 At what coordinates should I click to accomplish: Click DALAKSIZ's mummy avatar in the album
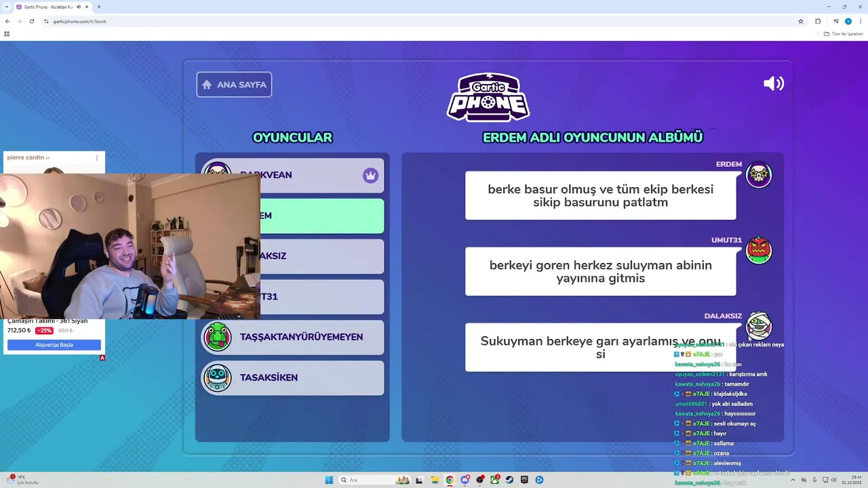759,326
